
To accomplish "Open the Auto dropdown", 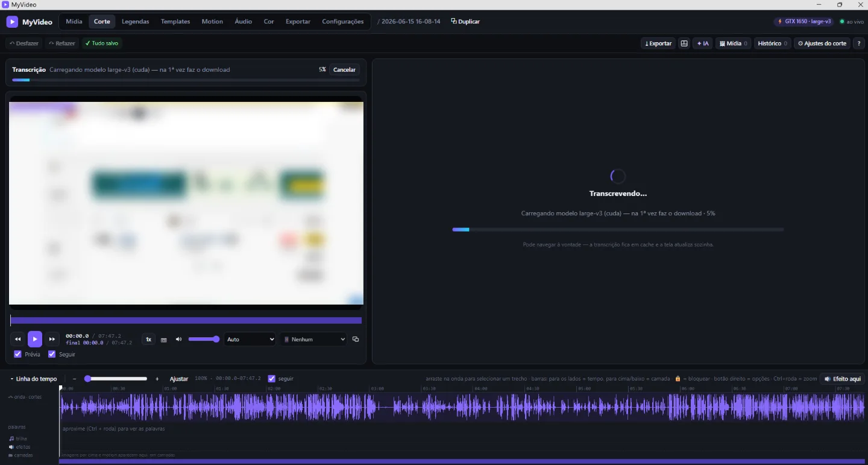I will tap(250, 339).
